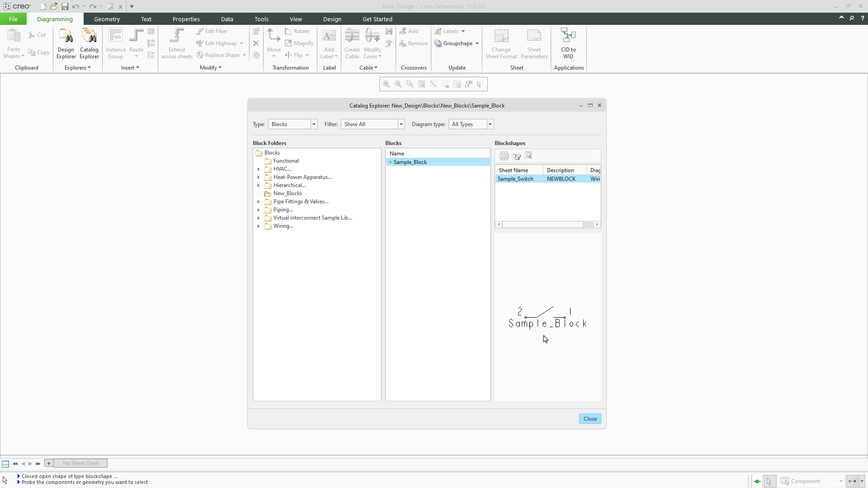This screenshot has height=488, width=868.
Task: Click the Close button in Catalog Explorer
Action: [590, 419]
